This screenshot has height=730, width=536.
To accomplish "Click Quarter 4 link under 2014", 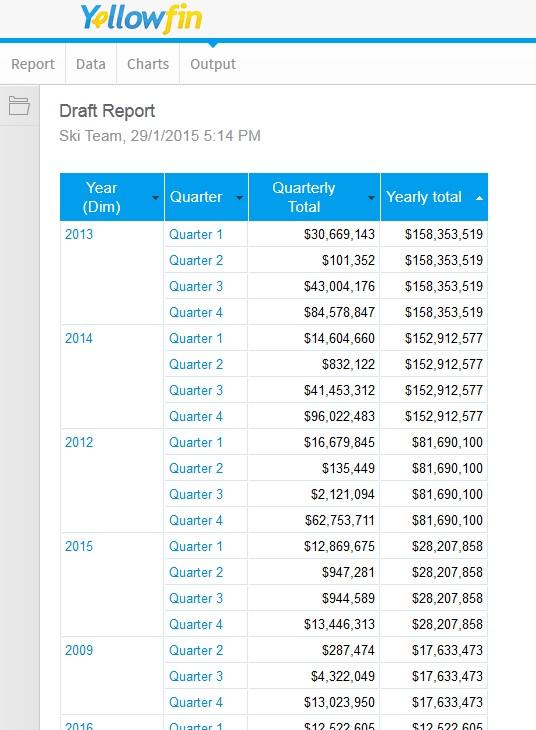I will (196, 416).
